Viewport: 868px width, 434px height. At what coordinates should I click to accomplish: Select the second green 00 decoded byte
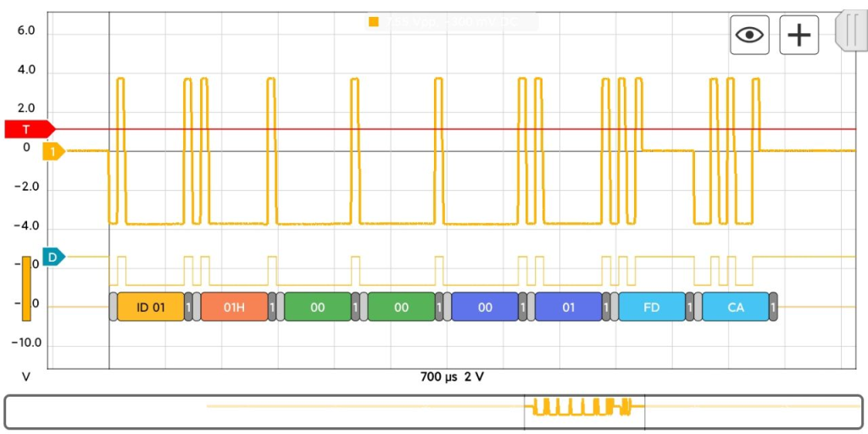coord(401,307)
